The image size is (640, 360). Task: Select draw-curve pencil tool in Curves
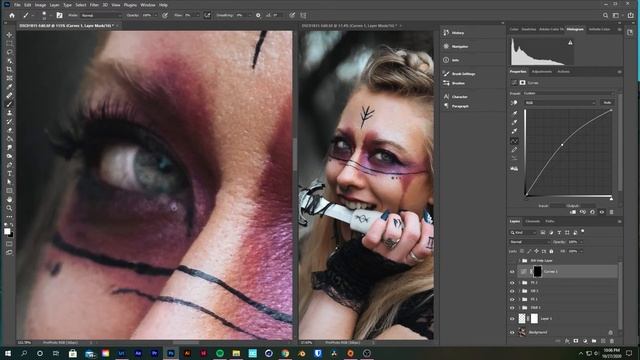[515, 150]
